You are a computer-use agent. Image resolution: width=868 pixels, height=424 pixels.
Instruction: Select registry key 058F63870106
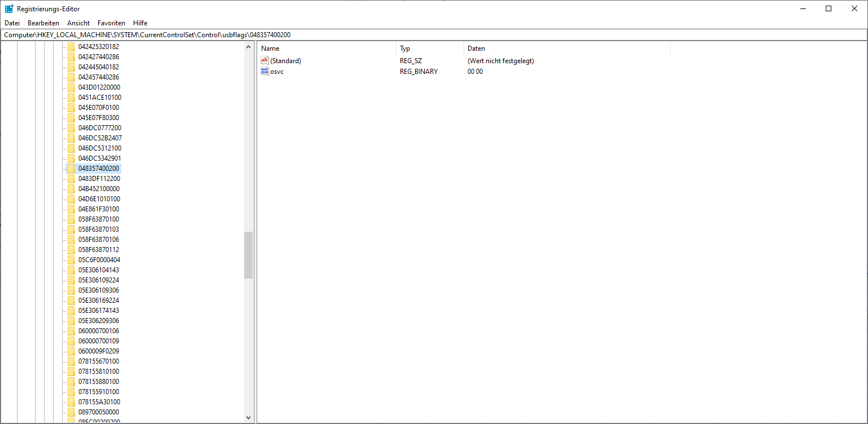pos(99,240)
